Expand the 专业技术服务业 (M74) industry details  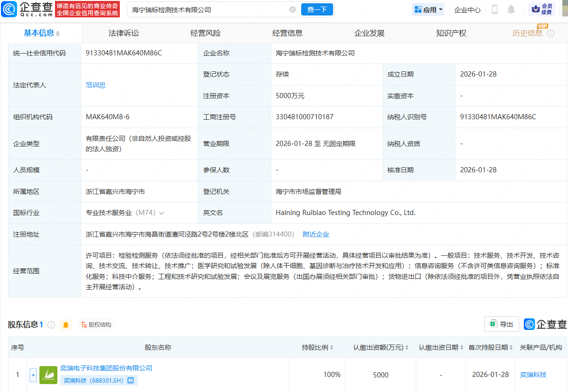tap(162, 212)
